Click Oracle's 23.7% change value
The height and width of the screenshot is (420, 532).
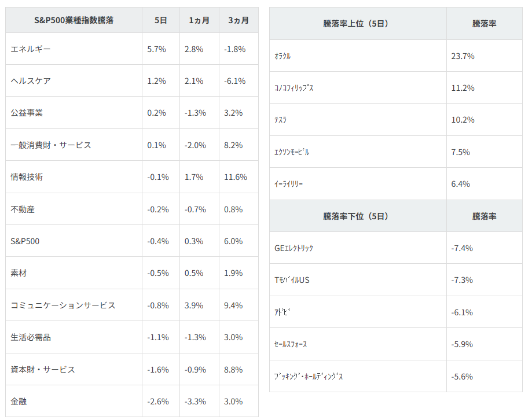[x=463, y=56]
